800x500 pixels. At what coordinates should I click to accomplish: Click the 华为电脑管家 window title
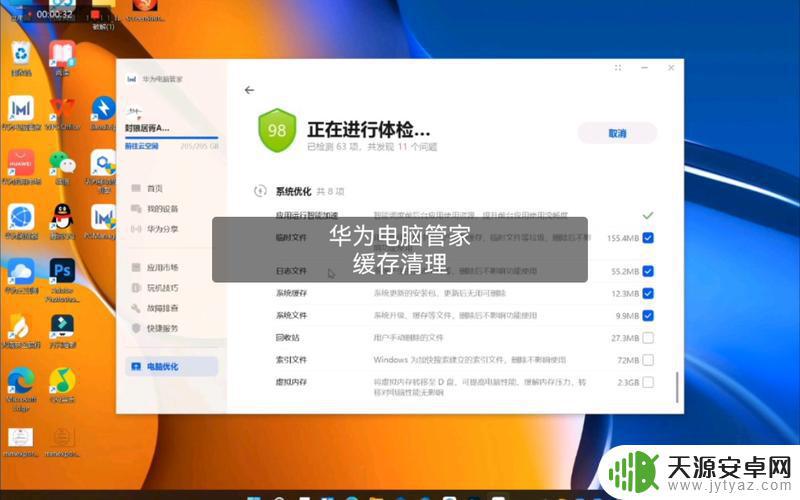coord(162,79)
